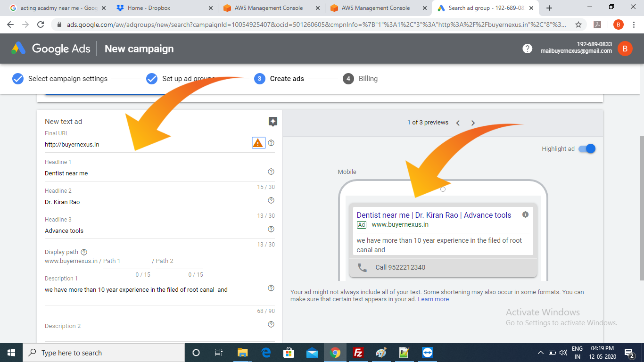Click the Path 2 field
The height and width of the screenshot is (362, 644).
tap(180, 261)
